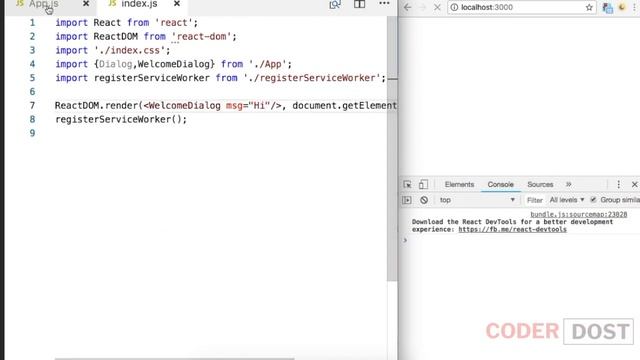Select the index.js editor tab
Viewport: 640px width, 360px height.
139,4
